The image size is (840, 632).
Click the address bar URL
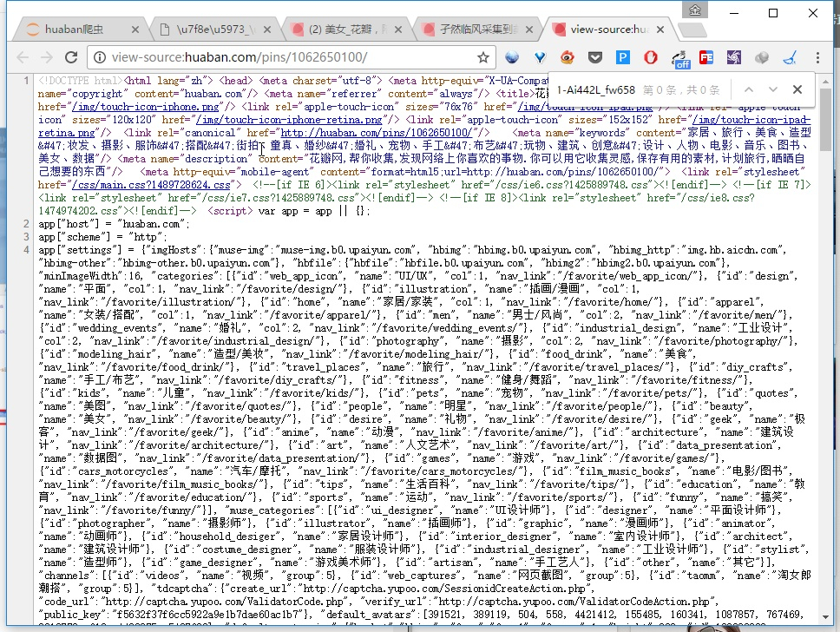coord(286,57)
